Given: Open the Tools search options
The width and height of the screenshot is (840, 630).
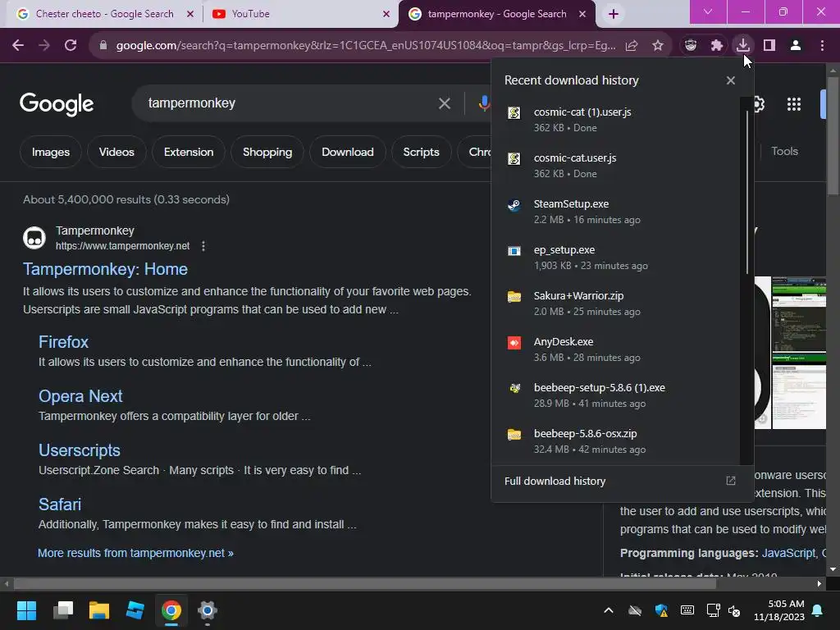Looking at the screenshot, I should coord(784,151).
